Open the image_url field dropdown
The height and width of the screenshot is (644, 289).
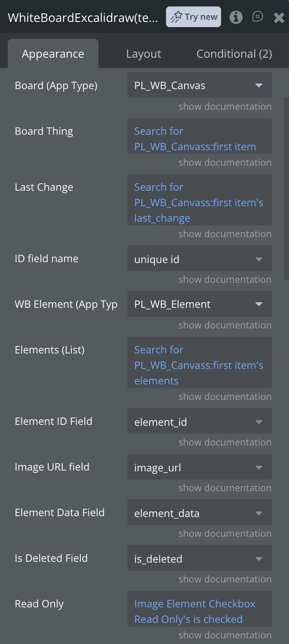(200, 467)
